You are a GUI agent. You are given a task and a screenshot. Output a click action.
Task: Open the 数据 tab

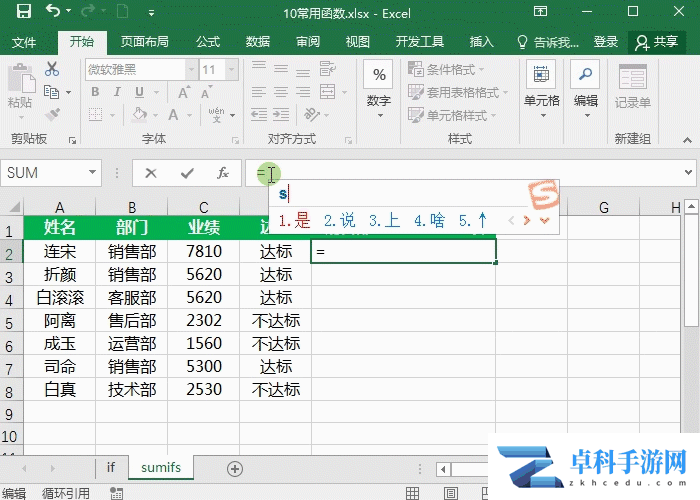[x=258, y=42]
